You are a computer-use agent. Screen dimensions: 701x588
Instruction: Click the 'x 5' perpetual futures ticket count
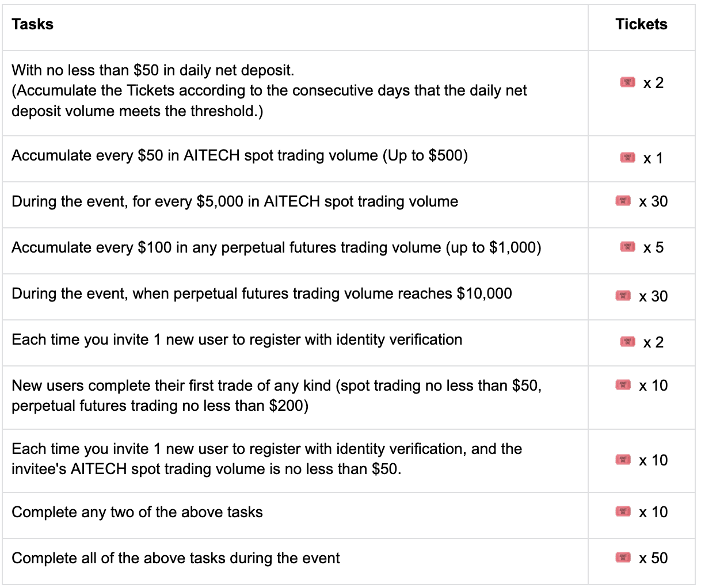tap(653, 247)
